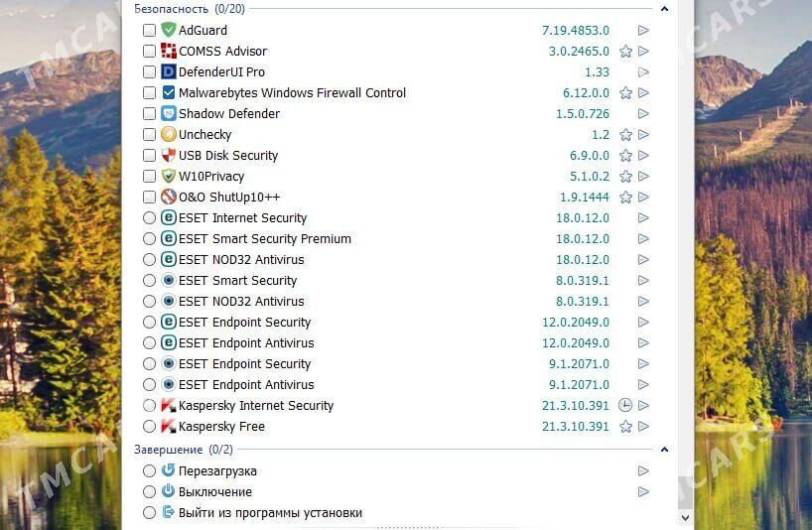Click the star icon beside Unchecky
The width and height of the screenshot is (812, 530).
(x=625, y=135)
